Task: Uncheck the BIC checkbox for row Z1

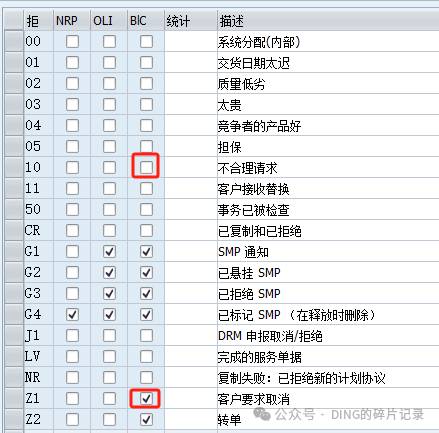Action: [x=146, y=398]
